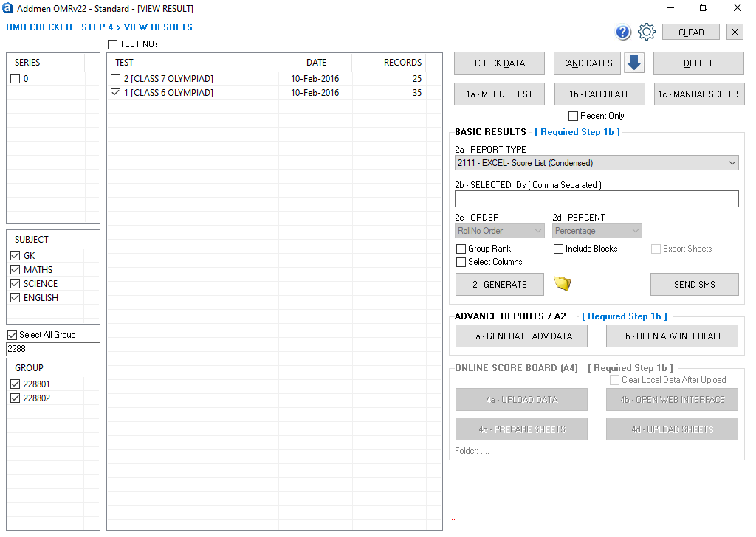Click the 3b - OPEN ADV INTERFACE button
The width and height of the screenshot is (756, 537).
click(672, 336)
